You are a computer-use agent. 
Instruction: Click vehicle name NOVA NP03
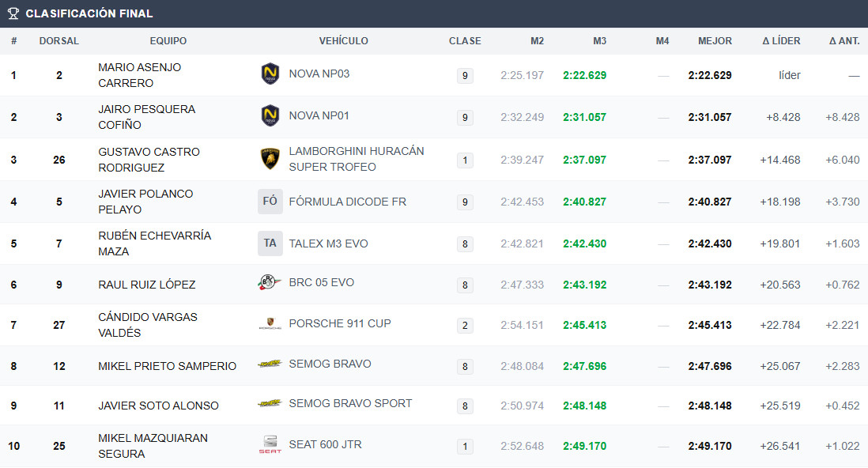(x=319, y=74)
